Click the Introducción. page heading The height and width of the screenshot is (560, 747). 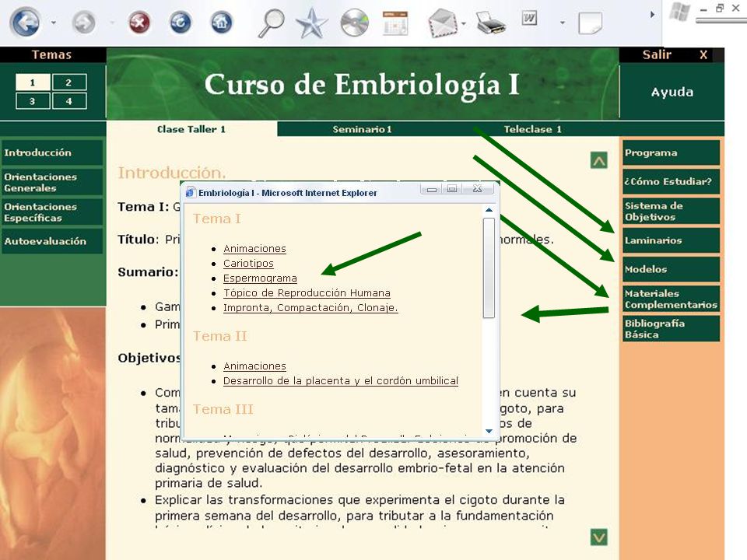(x=172, y=173)
